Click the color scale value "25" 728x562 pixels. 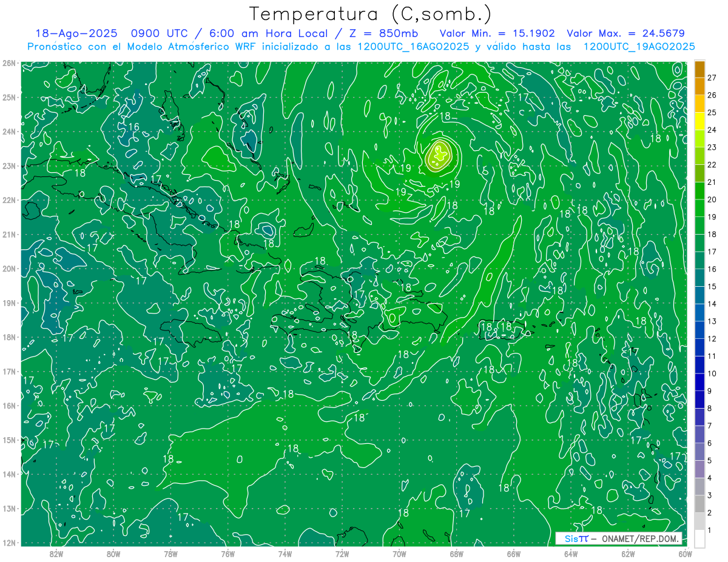pyautogui.click(x=712, y=112)
